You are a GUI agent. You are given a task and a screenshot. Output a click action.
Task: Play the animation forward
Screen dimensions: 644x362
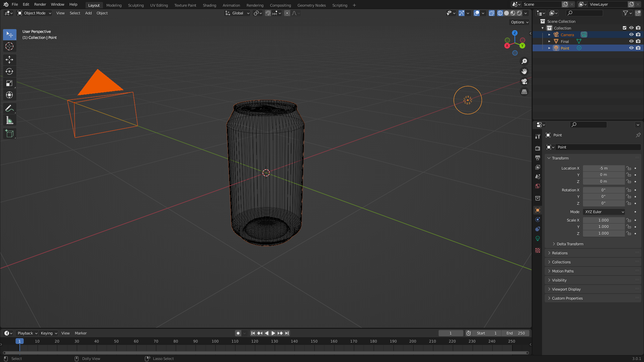point(273,333)
